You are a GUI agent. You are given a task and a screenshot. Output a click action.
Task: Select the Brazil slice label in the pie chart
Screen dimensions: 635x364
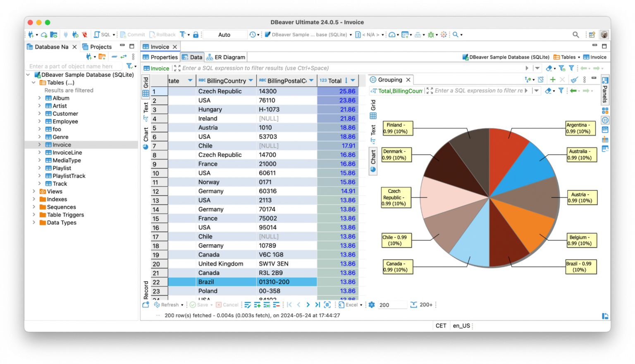(580, 267)
